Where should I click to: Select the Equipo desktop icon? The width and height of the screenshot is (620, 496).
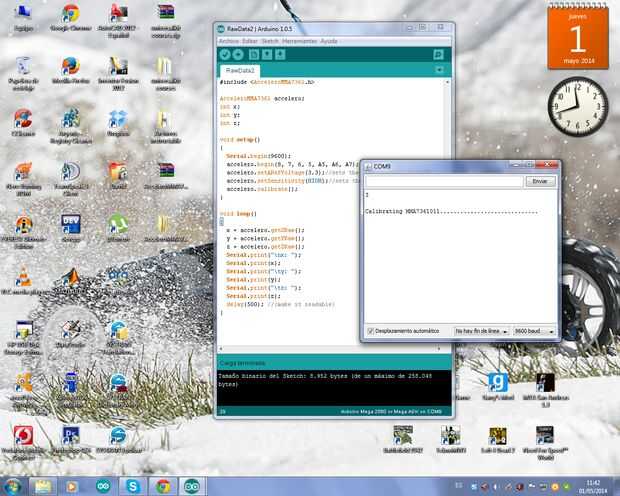tap(23, 18)
